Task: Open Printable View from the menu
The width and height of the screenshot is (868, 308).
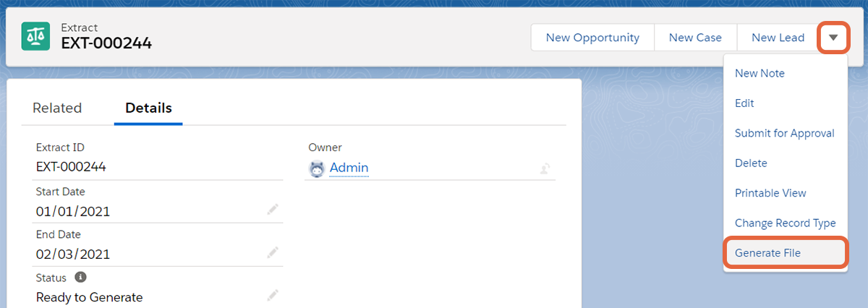Action: click(770, 193)
